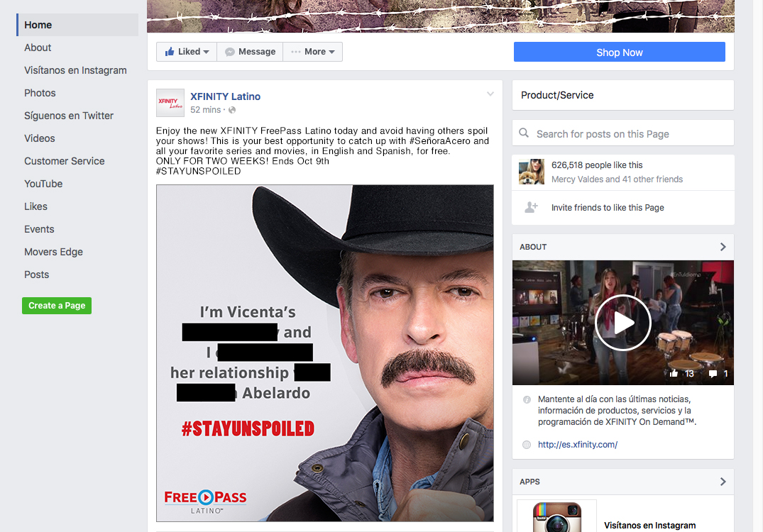
Task: Play the About section video
Action: [623, 323]
